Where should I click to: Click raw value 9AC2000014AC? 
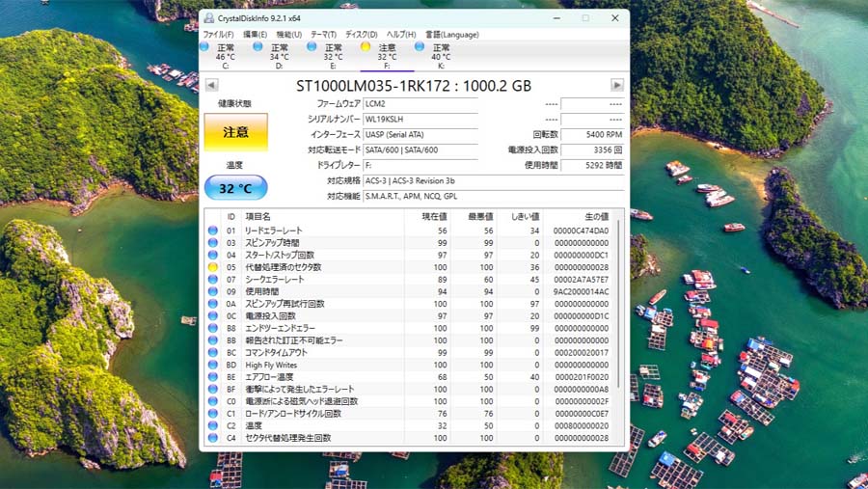point(581,291)
